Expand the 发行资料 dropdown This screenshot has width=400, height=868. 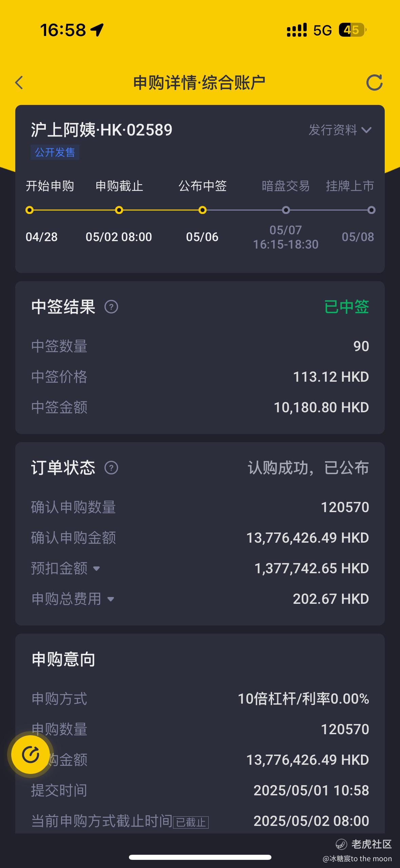340,130
